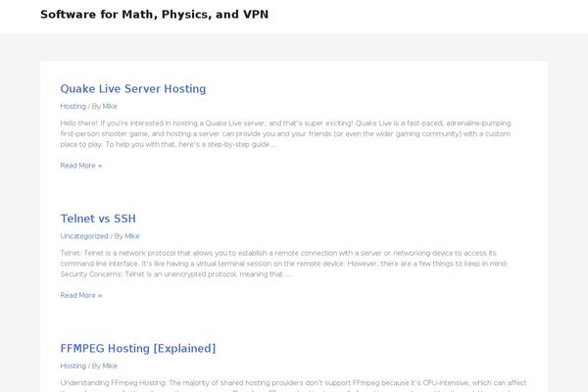
Task: Click Read More under Quake Live excerpt
Action: click(x=80, y=166)
